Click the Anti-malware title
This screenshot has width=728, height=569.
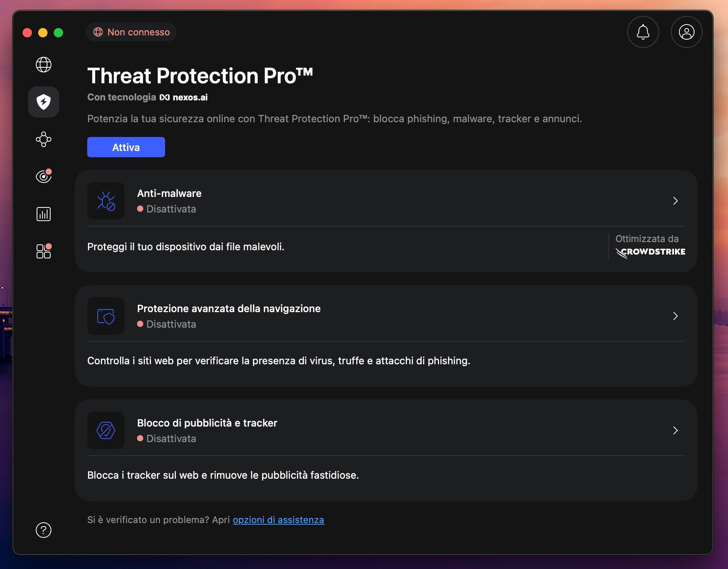click(169, 193)
